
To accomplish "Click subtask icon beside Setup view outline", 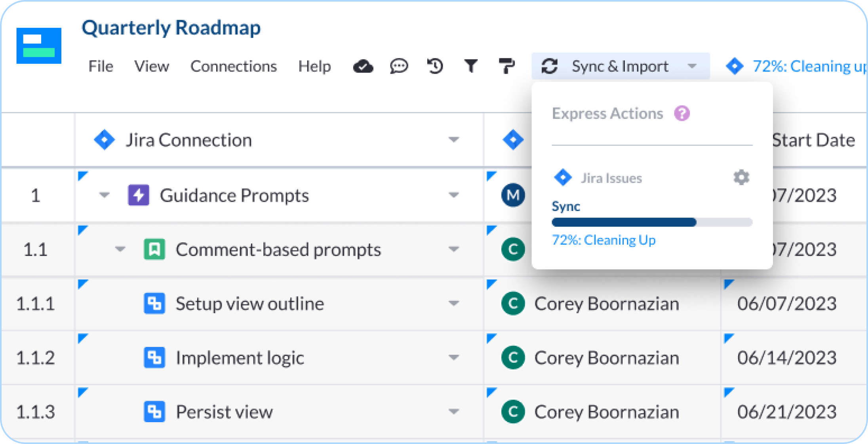I will pyautogui.click(x=154, y=304).
